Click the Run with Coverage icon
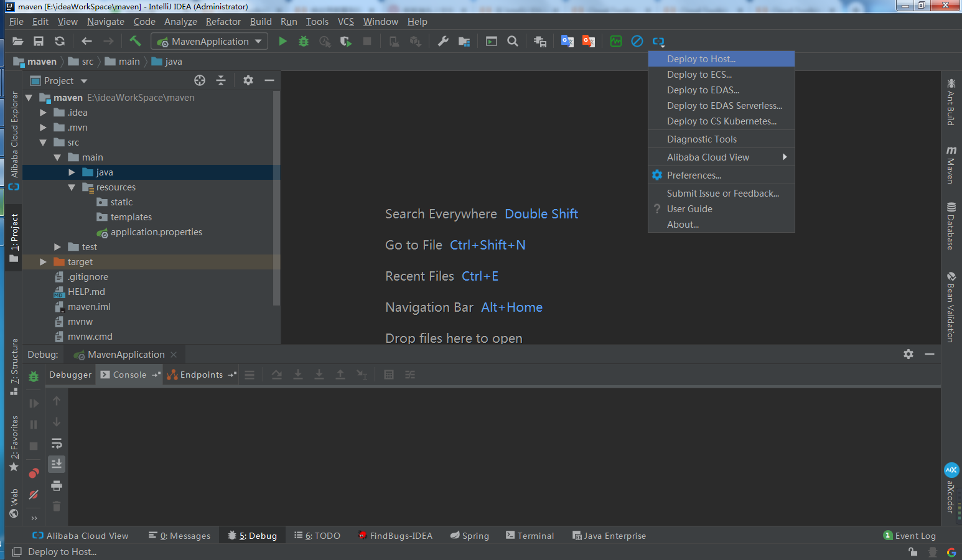Screen dimensions: 962x560 coord(346,41)
